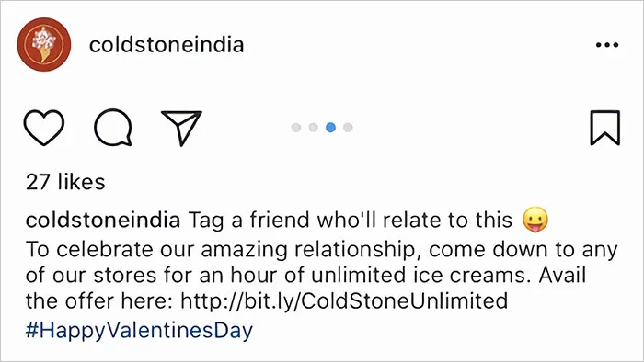
Task: Open the bit.ly/ColdStoneUnlimited offer link
Action: (x=344, y=300)
